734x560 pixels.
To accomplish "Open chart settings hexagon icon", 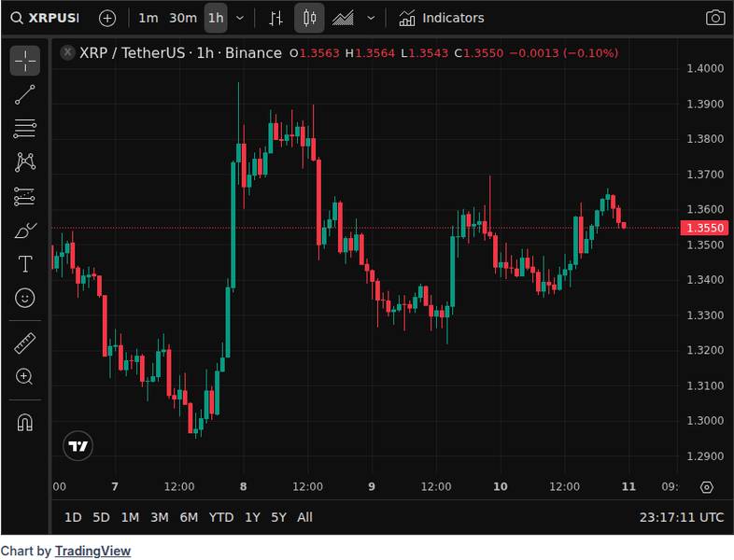I will [x=706, y=487].
